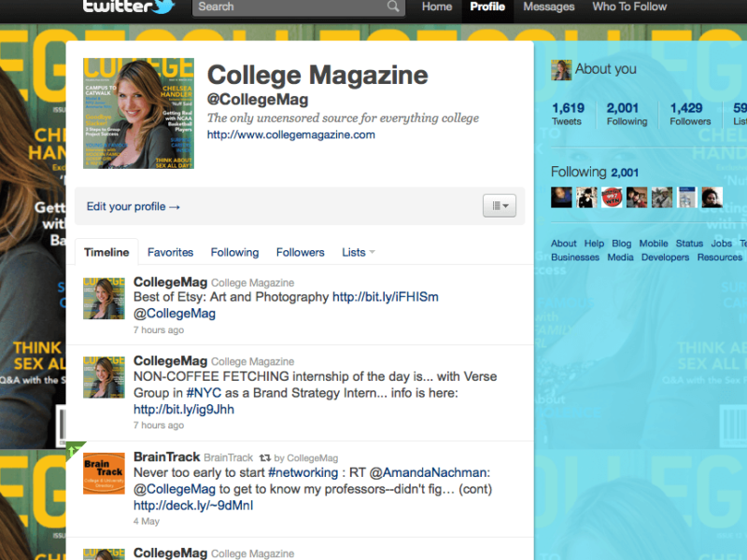Click avatar beside the Best of Etsy tweet
Screen dimensions: 747x560
[x=104, y=299]
